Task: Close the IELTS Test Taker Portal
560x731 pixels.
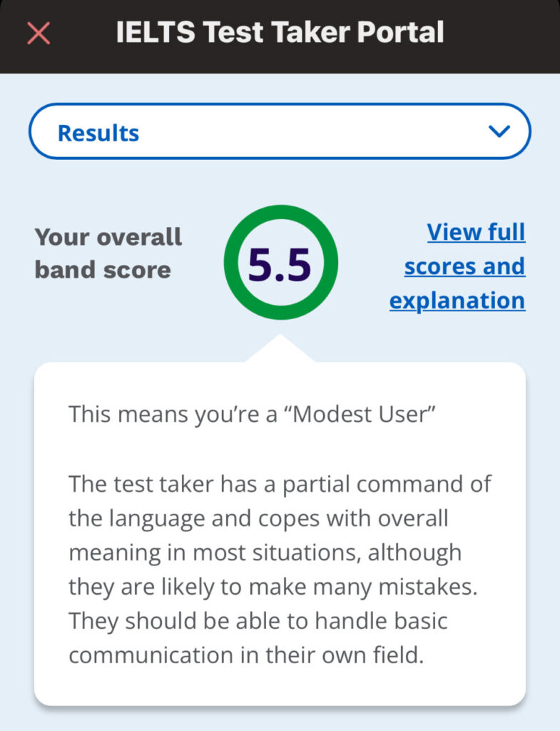Action: pyautogui.click(x=39, y=33)
